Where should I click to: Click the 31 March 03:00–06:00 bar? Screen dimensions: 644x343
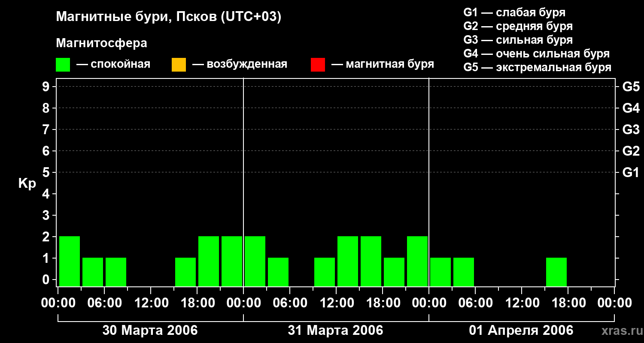click(x=278, y=272)
